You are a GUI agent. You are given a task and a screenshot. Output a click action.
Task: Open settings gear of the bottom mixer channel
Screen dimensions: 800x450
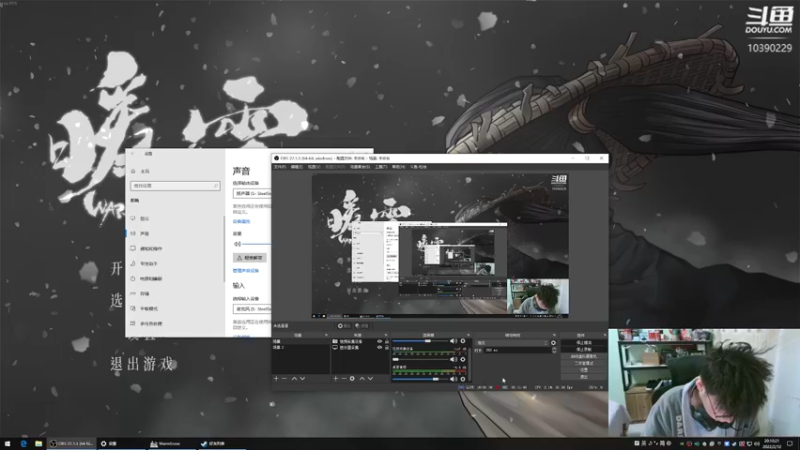tap(463, 379)
